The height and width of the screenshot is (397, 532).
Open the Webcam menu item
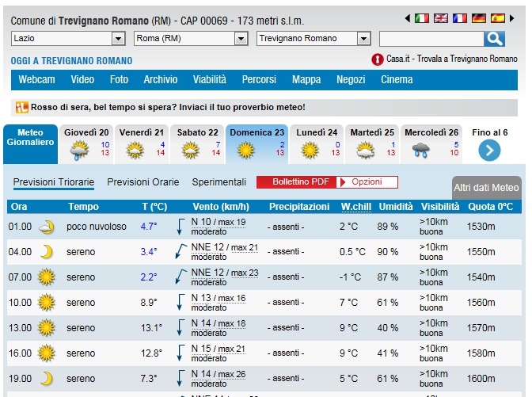(x=36, y=80)
